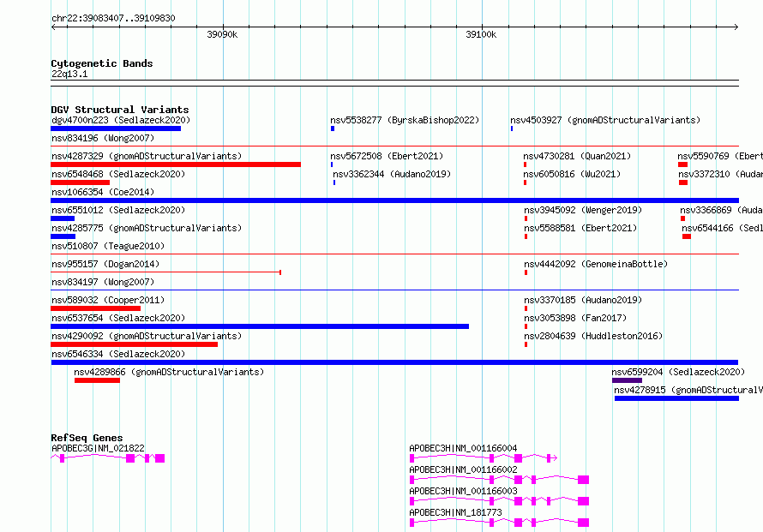Click the 39100k ruler position

tap(481, 34)
